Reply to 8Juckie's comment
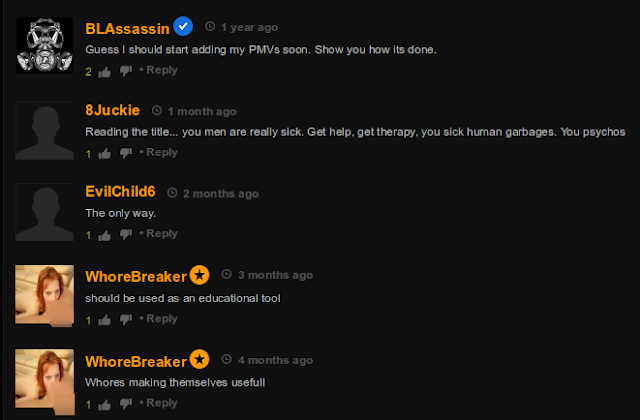The height and width of the screenshot is (420, 640). pos(162,152)
